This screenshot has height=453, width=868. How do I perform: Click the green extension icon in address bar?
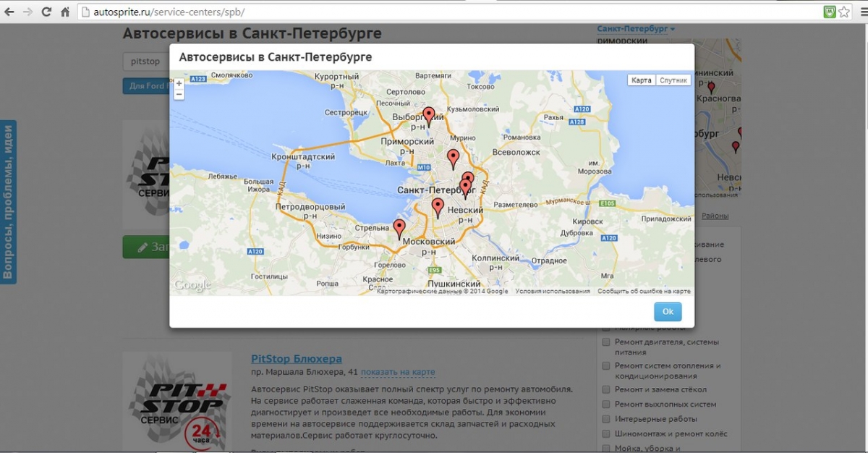(x=829, y=12)
